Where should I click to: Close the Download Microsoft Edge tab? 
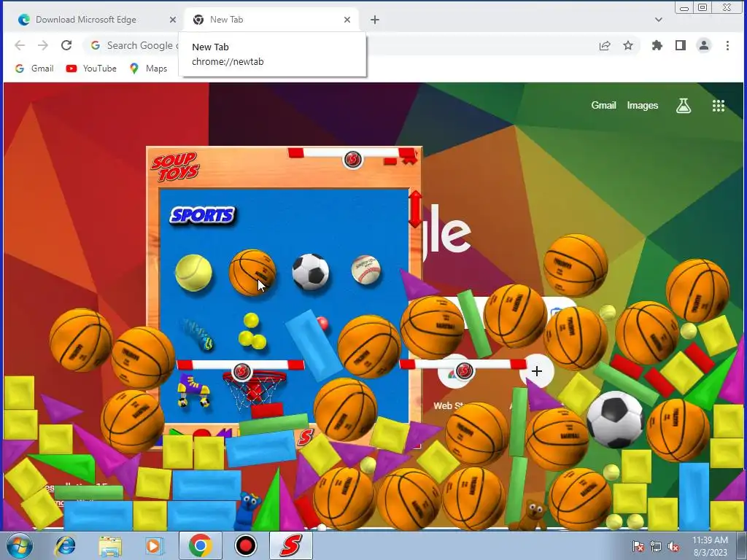(172, 20)
